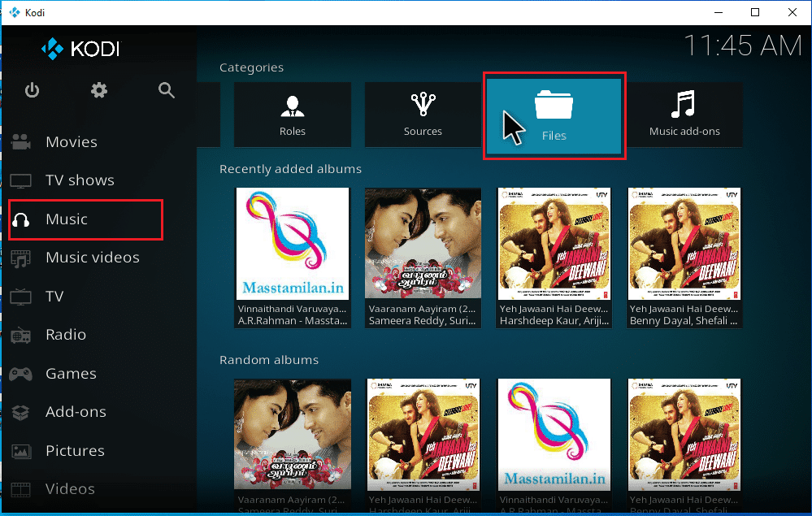Click the Games controller icon
The height and width of the screenshot is (516, 812).
pos(21,374)
